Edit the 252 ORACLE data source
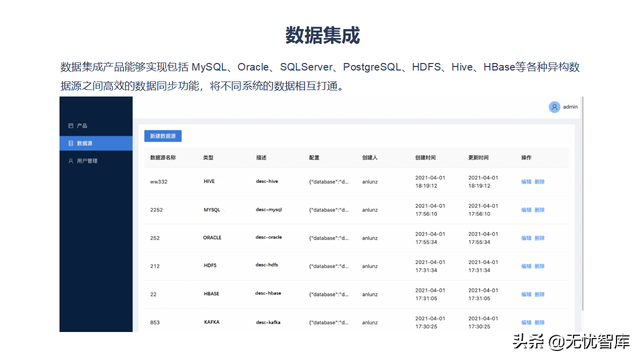Screen dimensions: 640x360 526,238
